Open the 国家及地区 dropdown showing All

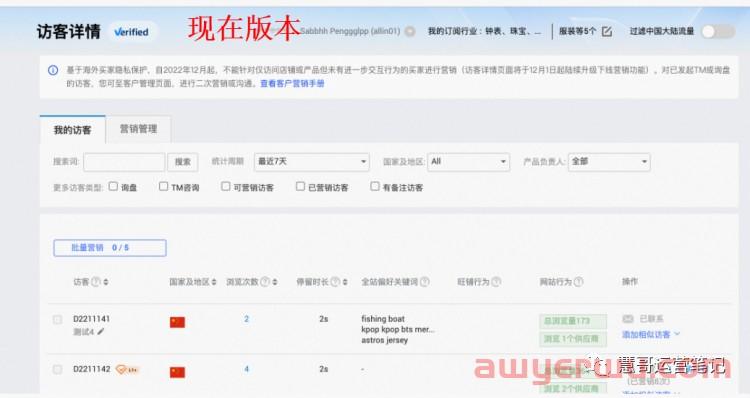click(x=468, y=162)
